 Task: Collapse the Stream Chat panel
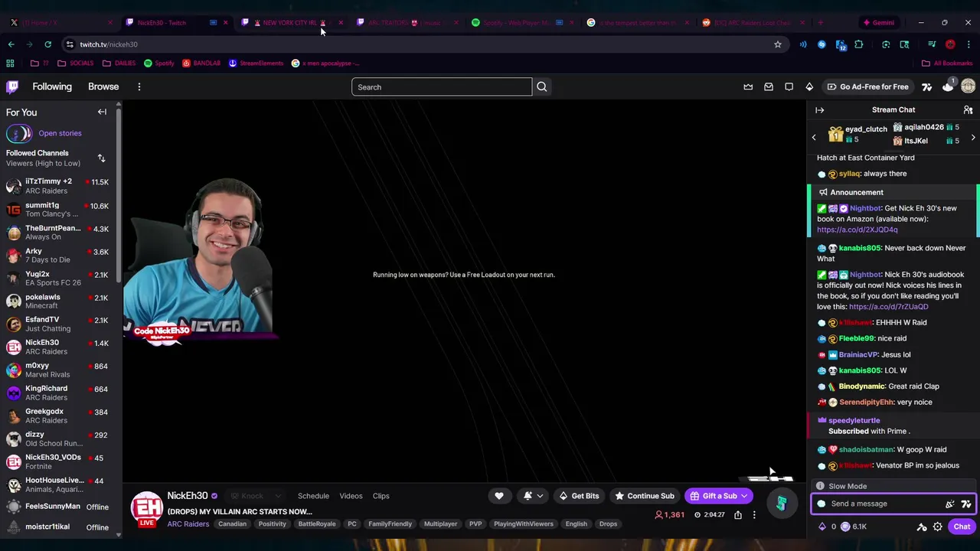[819, 110]
